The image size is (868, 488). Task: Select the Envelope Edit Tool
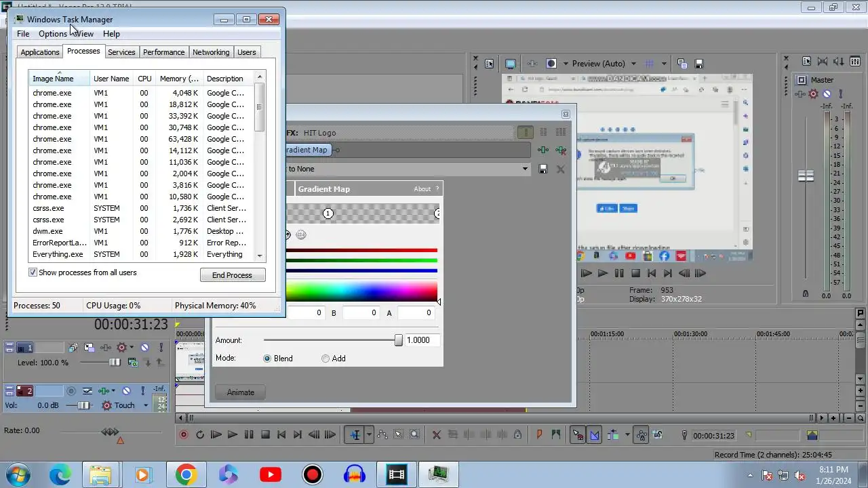[382, 434]
